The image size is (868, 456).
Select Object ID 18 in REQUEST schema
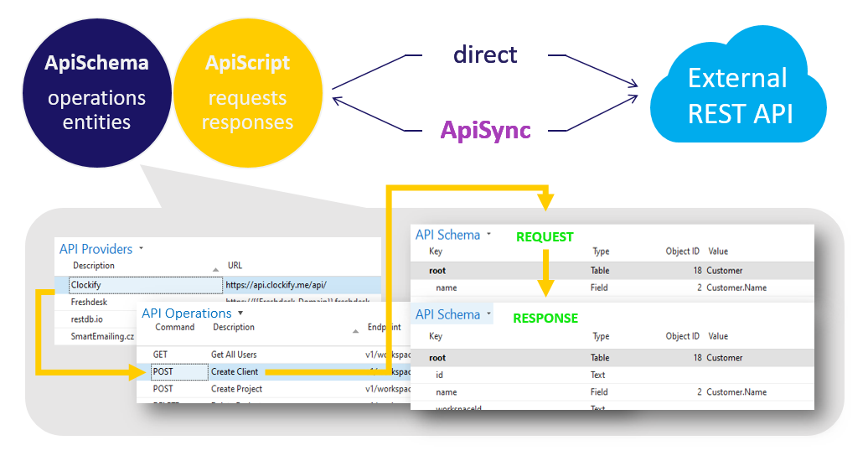(x=697, y=271)
